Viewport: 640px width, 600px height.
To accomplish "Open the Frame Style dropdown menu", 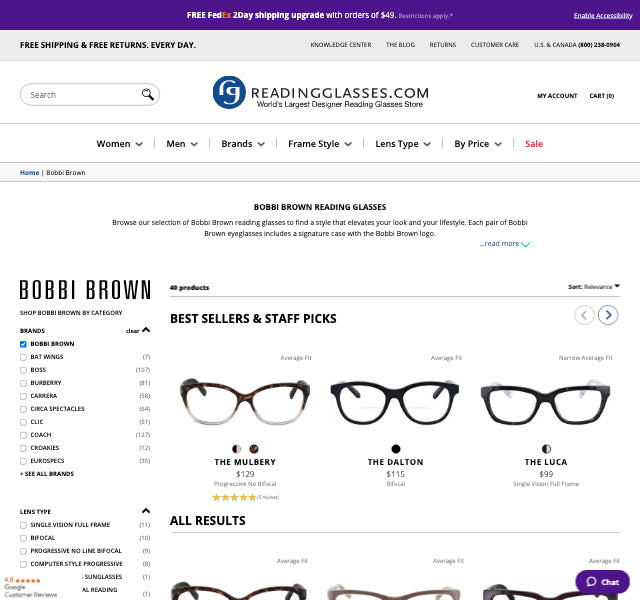I will pos(320,144).
